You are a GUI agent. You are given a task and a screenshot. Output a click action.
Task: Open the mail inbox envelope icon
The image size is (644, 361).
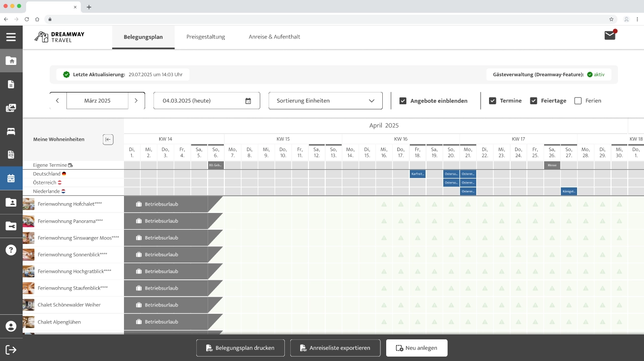pyautogui.click(x=610, y=35)
